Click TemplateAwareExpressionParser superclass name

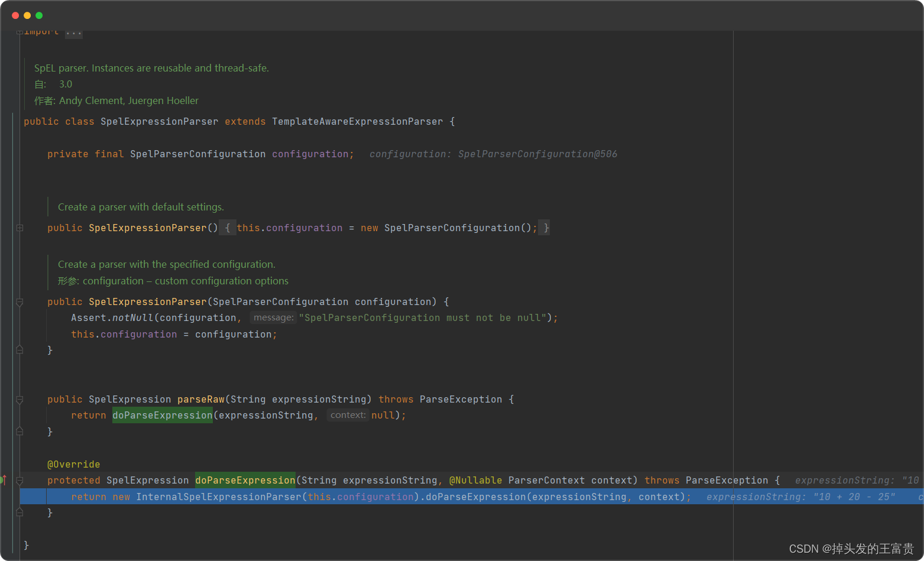tap(358, 121)
